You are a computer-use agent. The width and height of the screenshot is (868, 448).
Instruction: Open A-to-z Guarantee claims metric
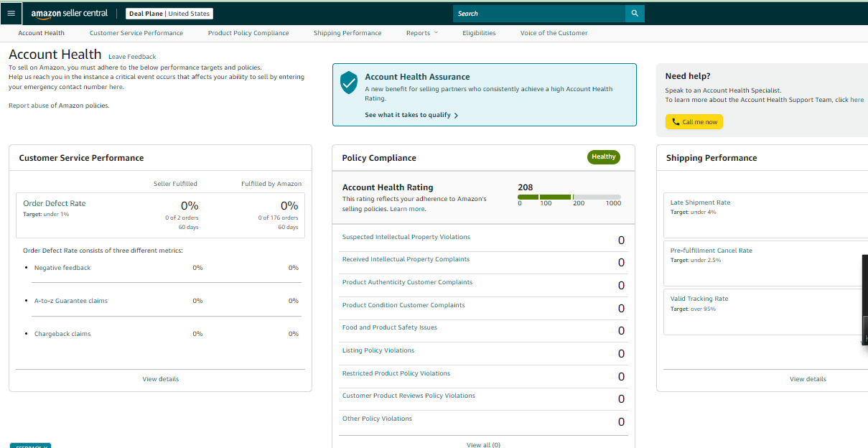[71, 301]
